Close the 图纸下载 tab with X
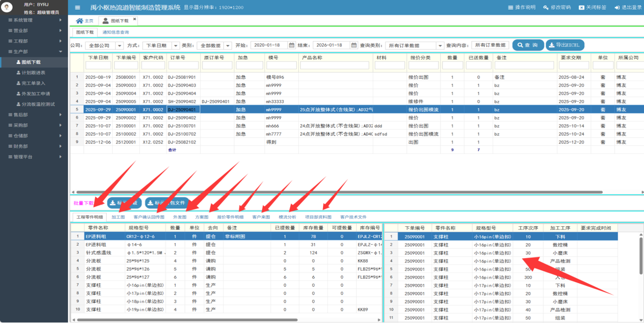 (135, 20)
